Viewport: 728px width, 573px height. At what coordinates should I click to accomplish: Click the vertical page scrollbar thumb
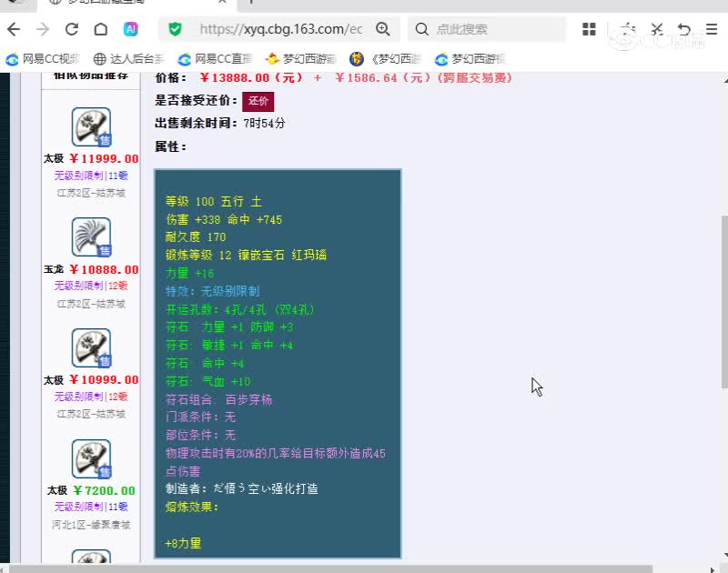coord(724,302)
